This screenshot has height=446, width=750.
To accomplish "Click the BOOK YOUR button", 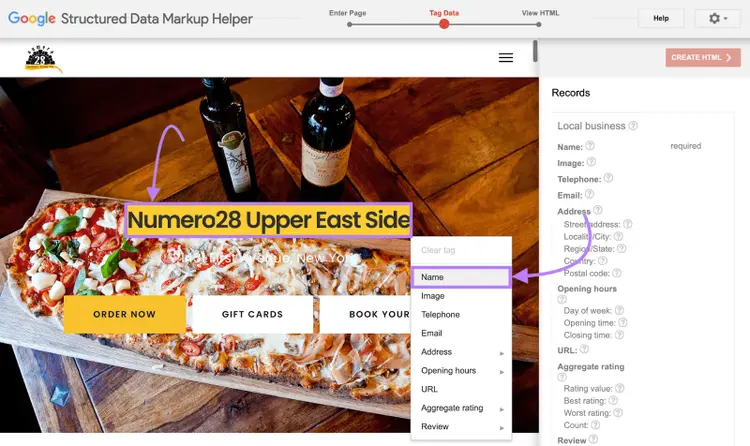I will click(x=365, y=314).
